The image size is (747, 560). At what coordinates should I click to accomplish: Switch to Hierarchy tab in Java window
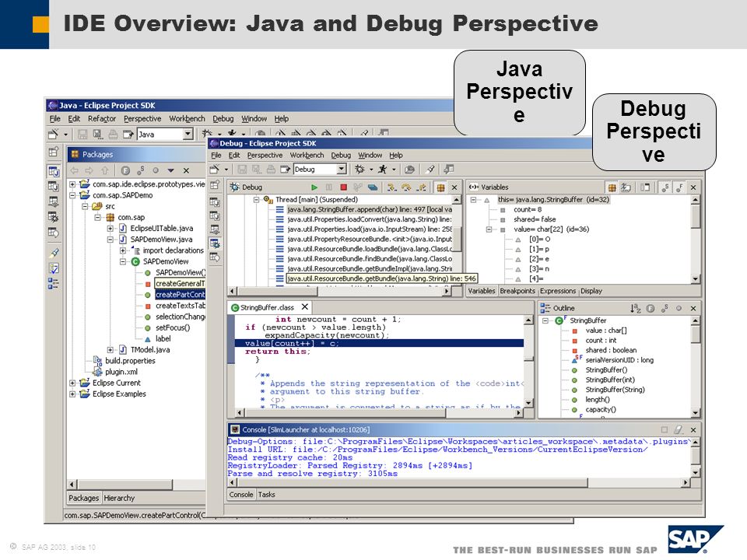(119, 498)
